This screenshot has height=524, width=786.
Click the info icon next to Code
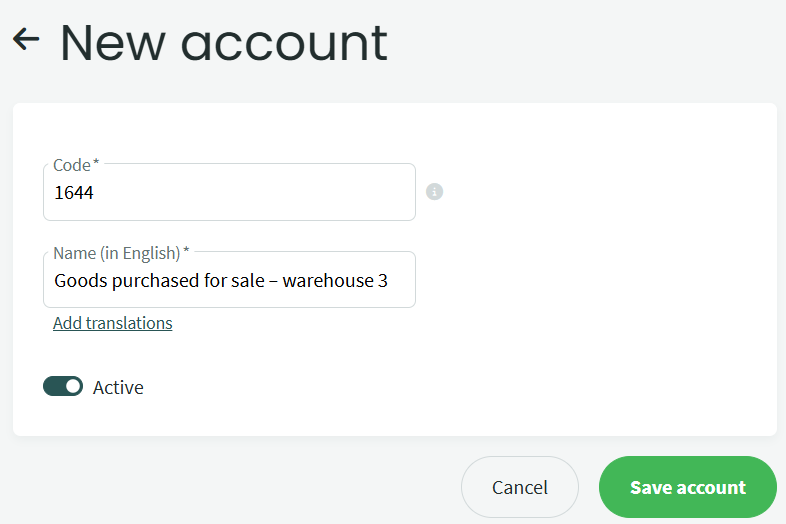tap(434, 192)
